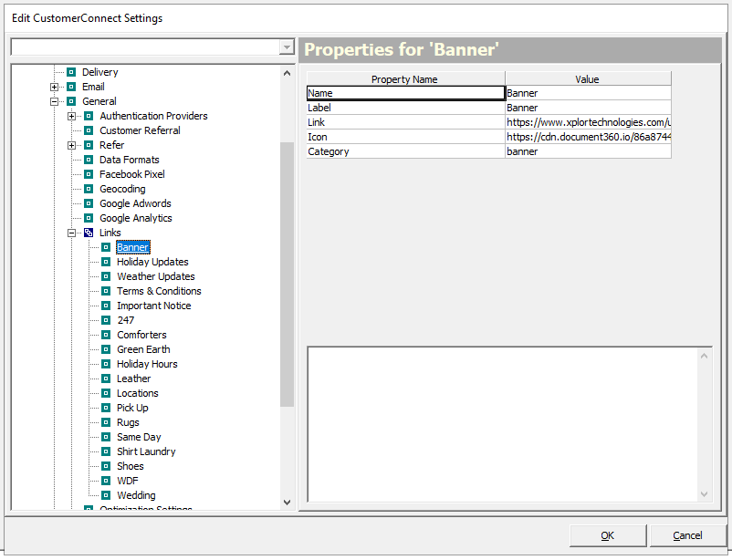Click the Customer Referral node icon
732x560 pixels.
89,130
